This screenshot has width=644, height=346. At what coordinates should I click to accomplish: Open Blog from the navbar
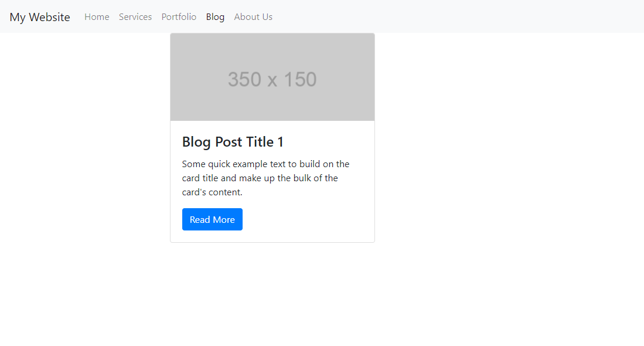215,17
